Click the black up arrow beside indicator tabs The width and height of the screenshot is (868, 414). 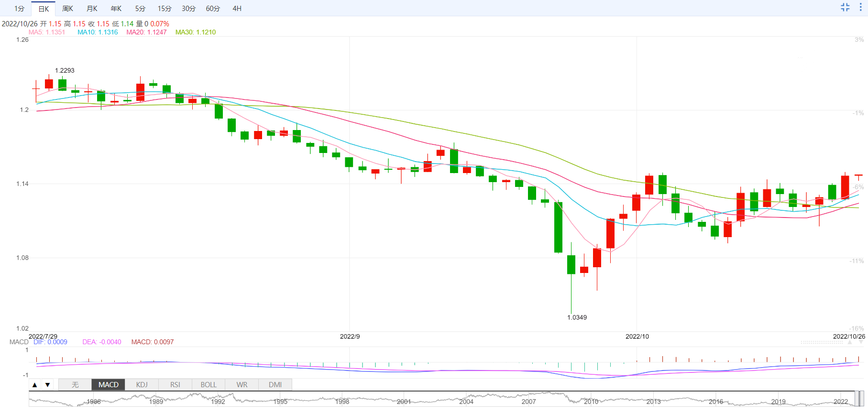(x=34, y=385)
